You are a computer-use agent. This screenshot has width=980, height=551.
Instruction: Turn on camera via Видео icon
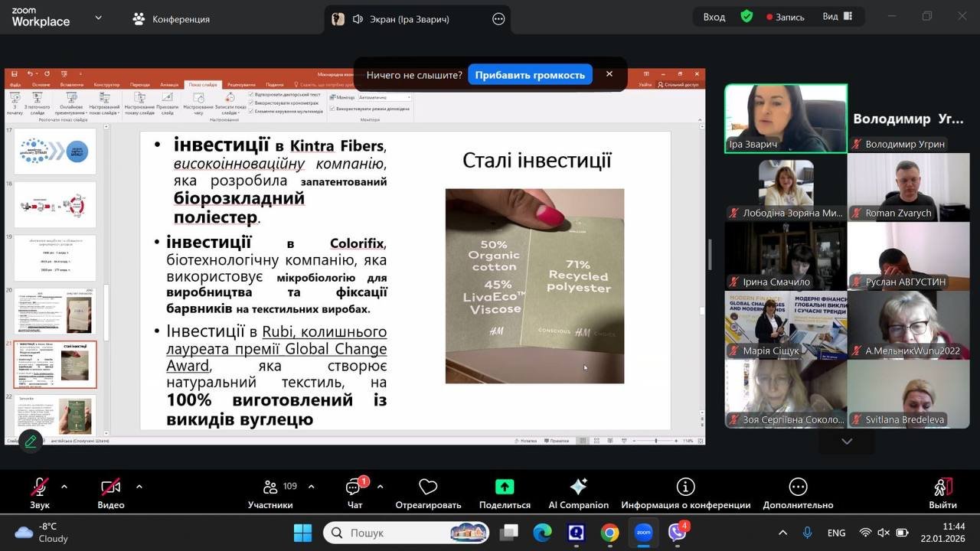pos(111,487)
